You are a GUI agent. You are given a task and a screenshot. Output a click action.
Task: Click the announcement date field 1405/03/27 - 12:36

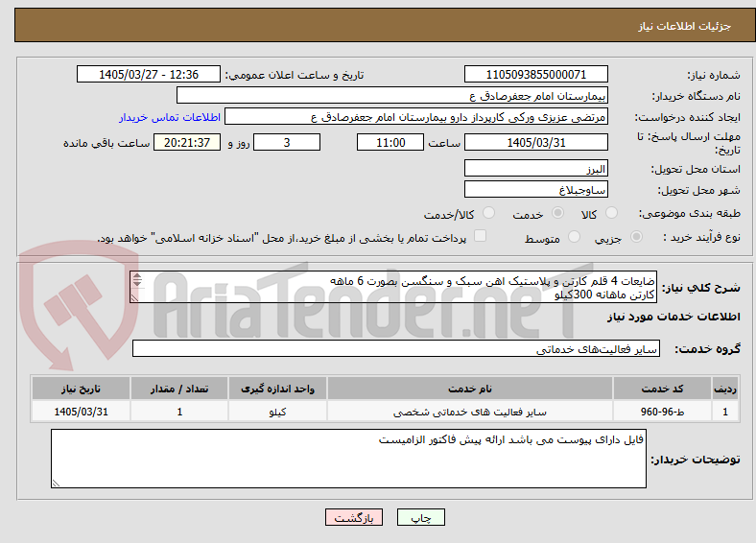[149, 74]
